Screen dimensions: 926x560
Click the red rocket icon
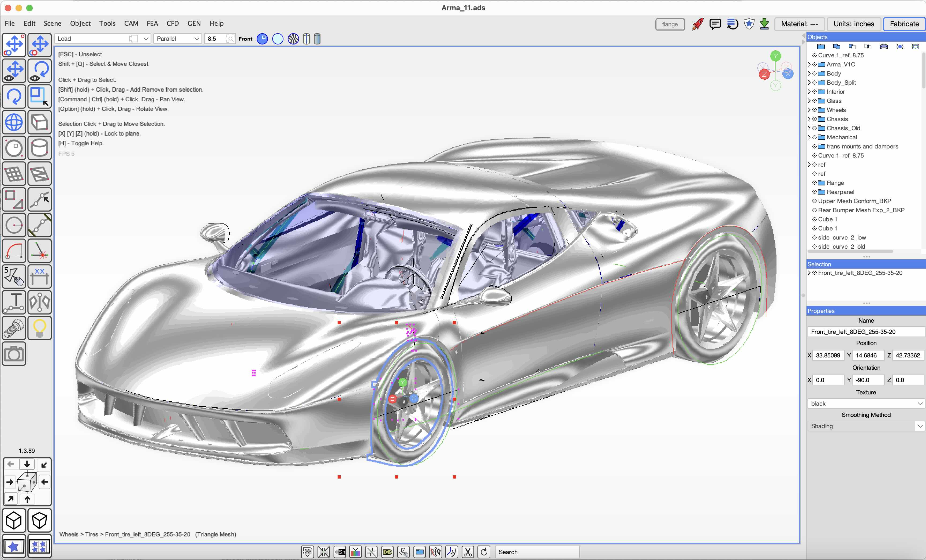click(x=697, y=24)
